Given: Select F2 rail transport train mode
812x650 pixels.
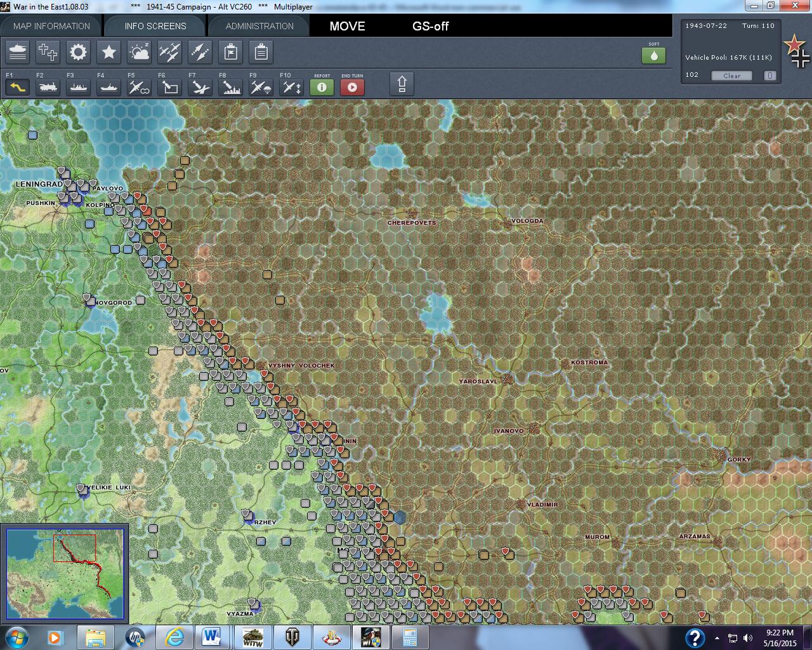Looking at the screenshot, I should (48, 87).
